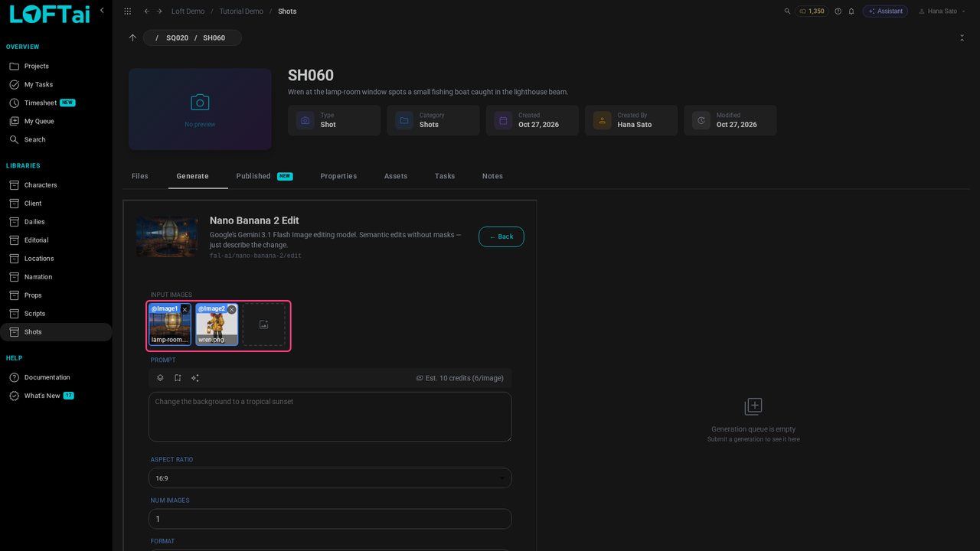Open the Characters library
This screenshot has height=551, width=980.
click(56, 184)
